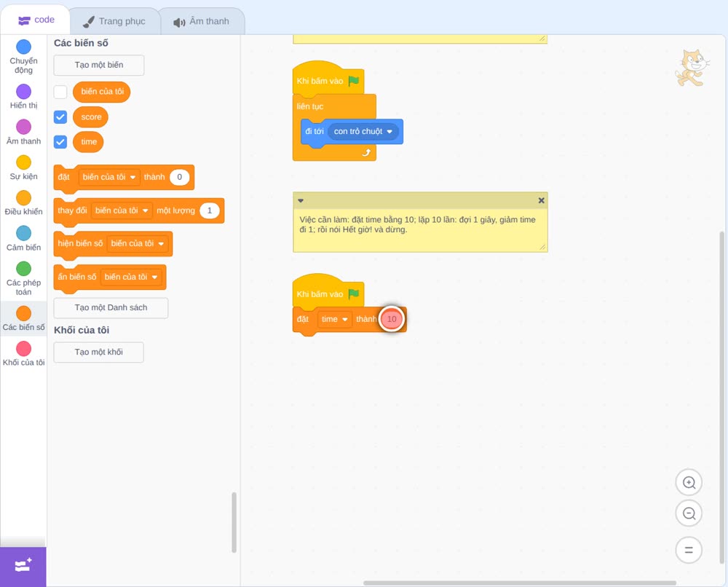Click the green flag on the top script
The image size is (728, 587).
tap(354, 81)
